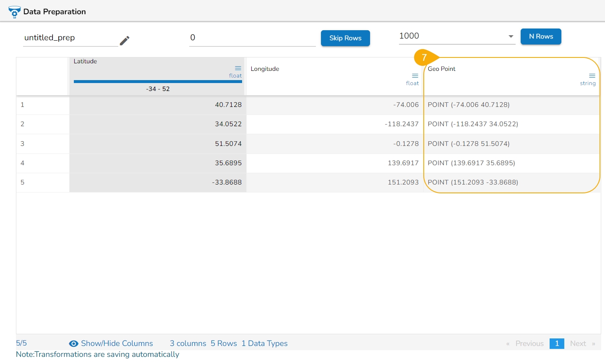Click the Latitude value distribution bar
This screenshot has height=364, width=605.
[158, 81]
